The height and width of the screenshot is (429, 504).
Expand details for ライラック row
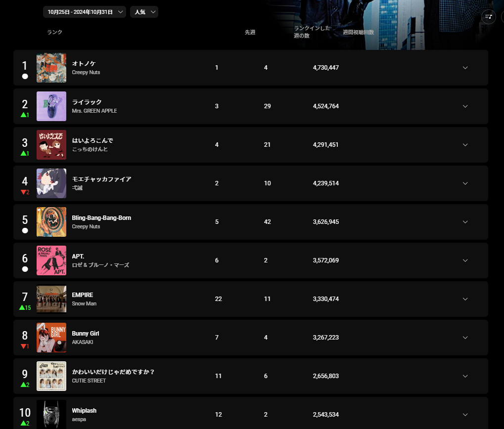pos(465,106)
